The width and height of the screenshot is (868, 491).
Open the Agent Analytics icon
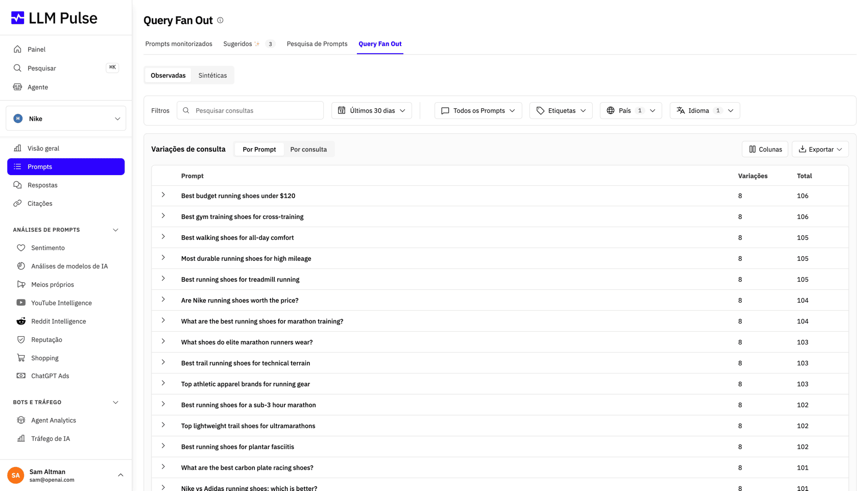21,421
